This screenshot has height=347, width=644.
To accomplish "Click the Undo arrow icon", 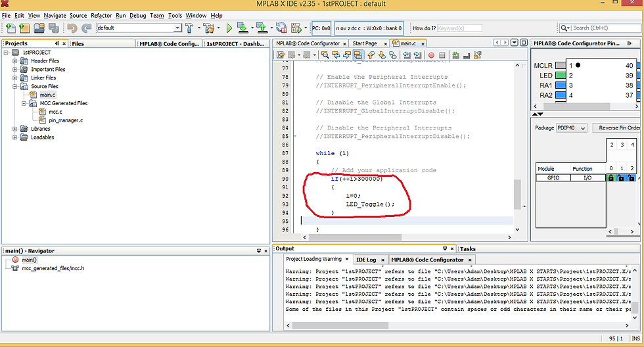I will [x=72, y=28].
